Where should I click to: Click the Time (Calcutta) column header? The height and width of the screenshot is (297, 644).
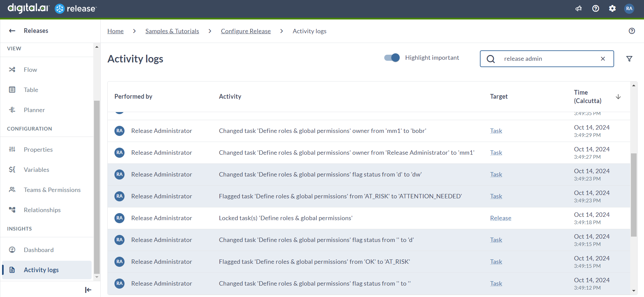click(588, 97)
